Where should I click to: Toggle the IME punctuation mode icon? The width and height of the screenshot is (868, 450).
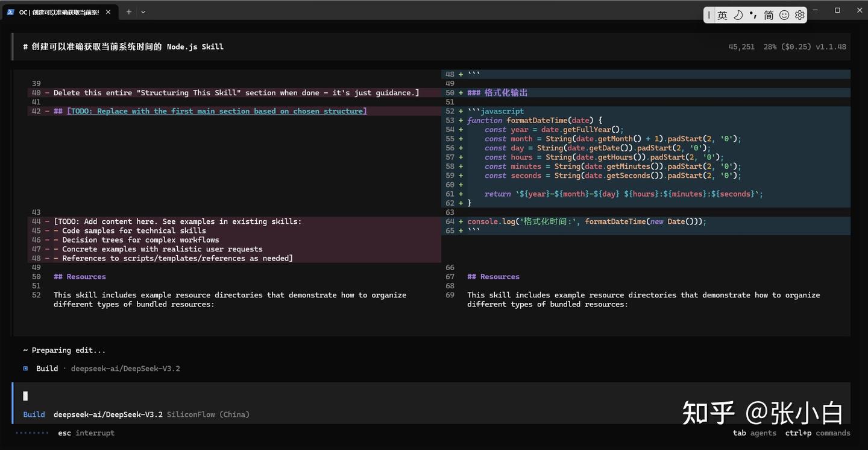tap(753, 15)
